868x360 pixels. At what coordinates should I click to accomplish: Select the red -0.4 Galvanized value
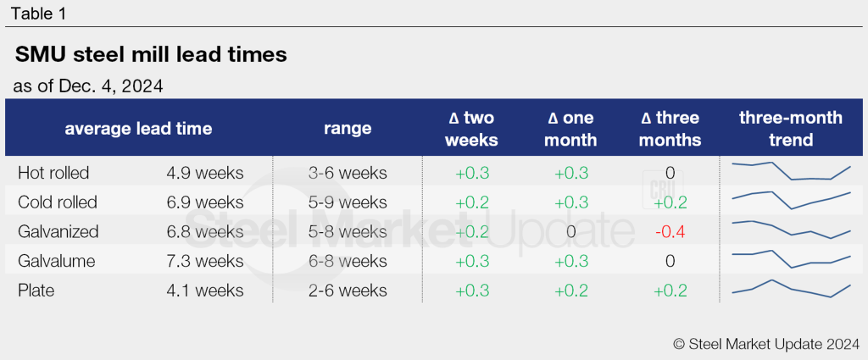(x=670, y=231)
